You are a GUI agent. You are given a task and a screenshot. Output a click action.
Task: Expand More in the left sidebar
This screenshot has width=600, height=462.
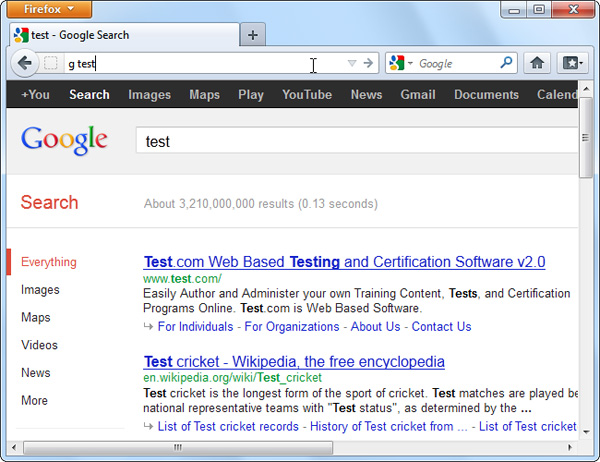(34, 400)
